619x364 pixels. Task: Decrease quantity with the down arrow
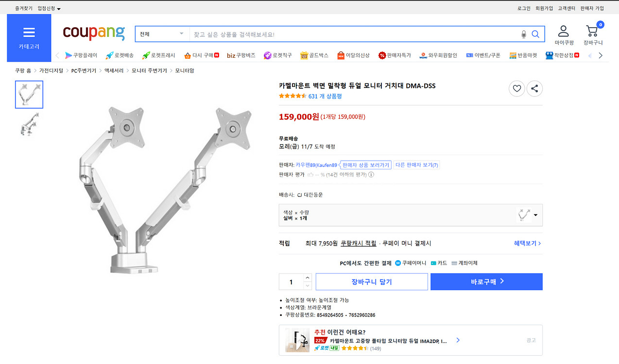pyautogui.click(x=307, y=286)
